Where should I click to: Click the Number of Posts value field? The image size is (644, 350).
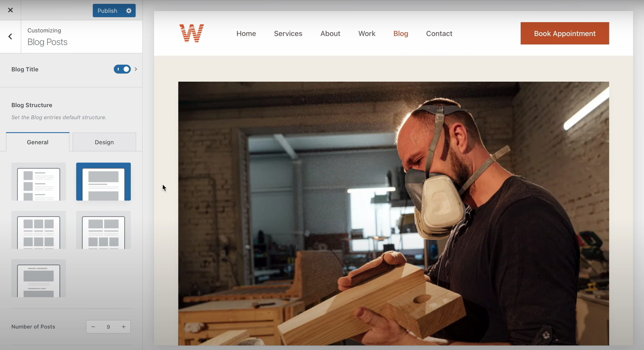(x=108, y=327)
